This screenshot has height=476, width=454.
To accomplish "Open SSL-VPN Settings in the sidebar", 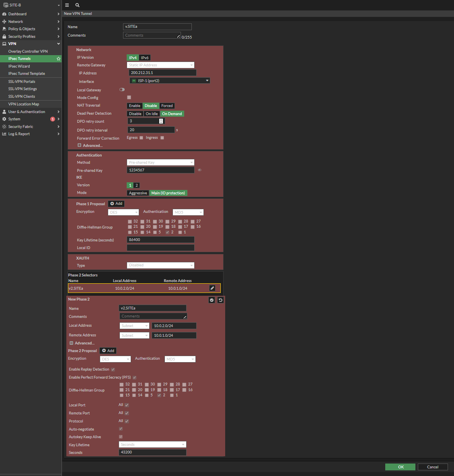I will (x=23, y=89).
